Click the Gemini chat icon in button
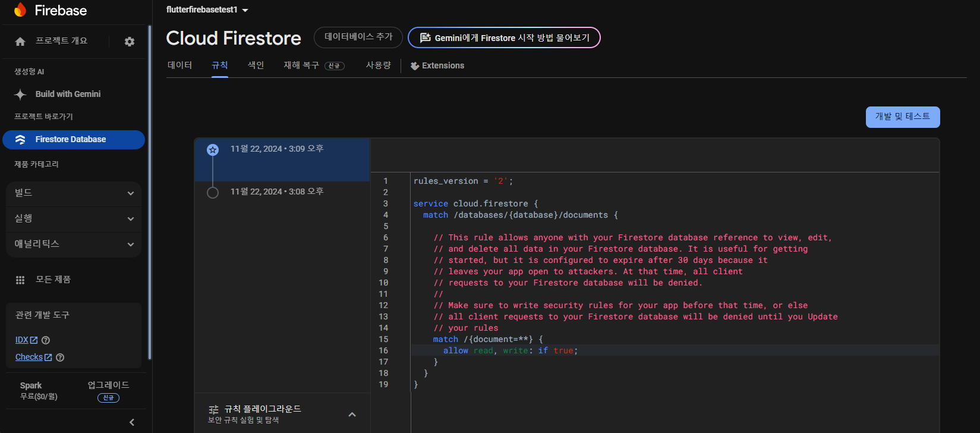 coord(425,38)
